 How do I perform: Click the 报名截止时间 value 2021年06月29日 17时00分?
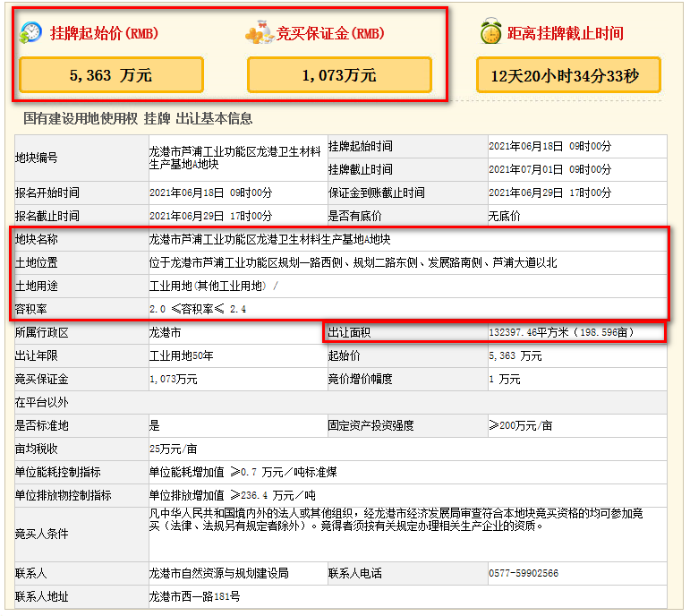pyautogui.click(x=211, y=216)
